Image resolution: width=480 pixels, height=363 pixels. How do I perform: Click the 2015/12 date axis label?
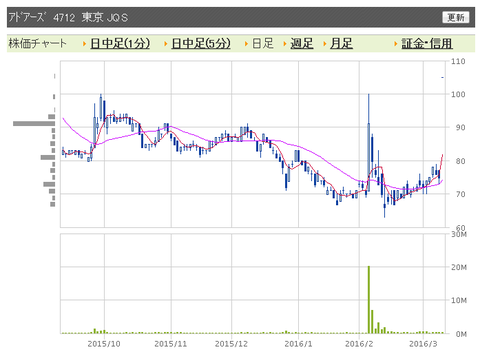231,344
